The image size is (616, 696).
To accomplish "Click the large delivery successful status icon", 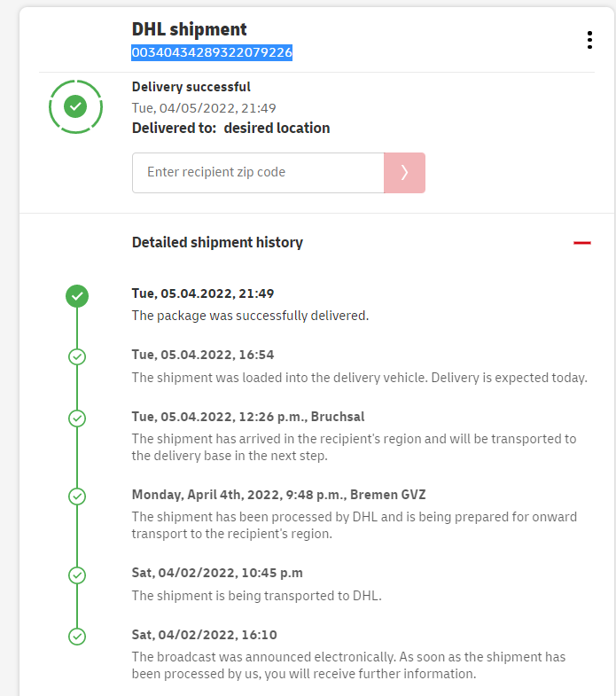I will [76, 106].
